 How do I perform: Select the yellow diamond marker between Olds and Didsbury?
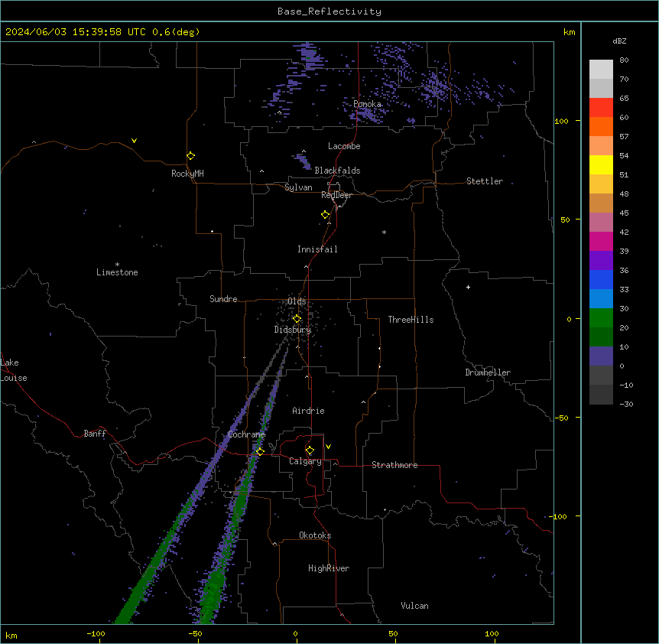pyautogui.click(x=297, y=318)
